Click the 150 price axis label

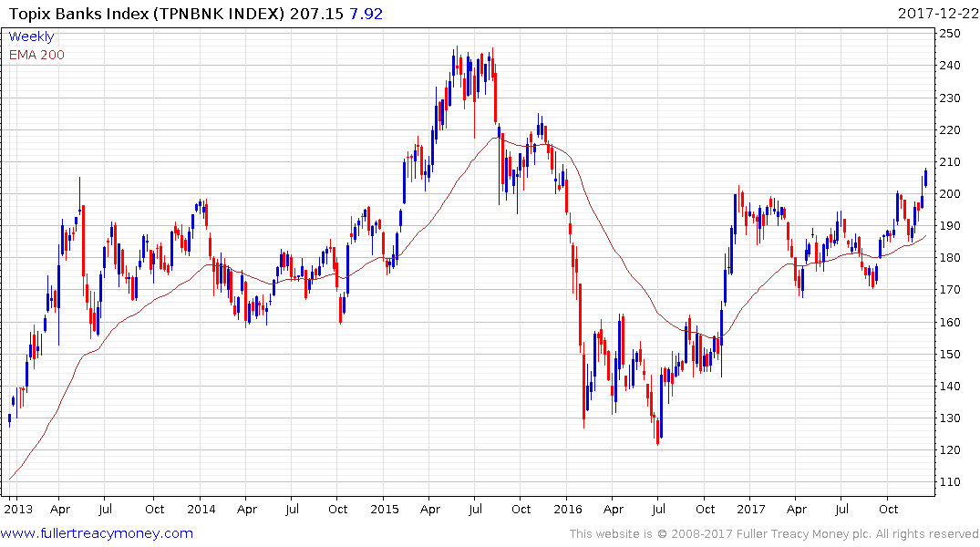coord(950,355)
